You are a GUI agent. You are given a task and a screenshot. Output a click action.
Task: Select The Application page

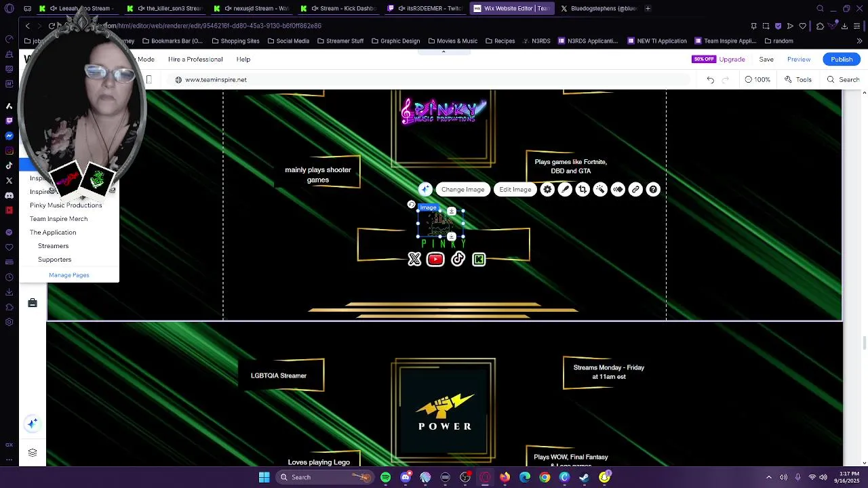coord(53,232)
